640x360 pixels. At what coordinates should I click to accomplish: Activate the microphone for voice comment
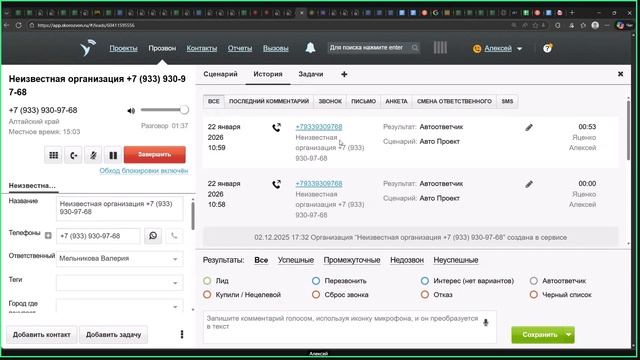click(486, 322)
